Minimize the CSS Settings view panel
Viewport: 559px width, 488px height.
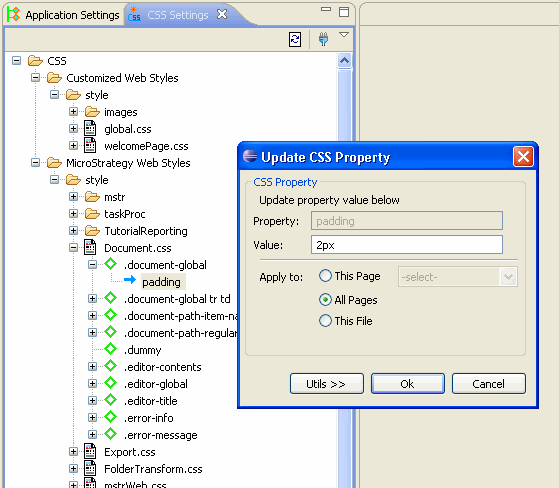(326, 9)
